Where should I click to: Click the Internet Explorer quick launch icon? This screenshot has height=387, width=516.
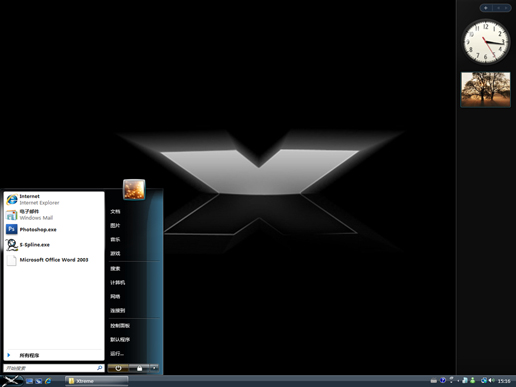pyautogui.click(x=48, y=381)
